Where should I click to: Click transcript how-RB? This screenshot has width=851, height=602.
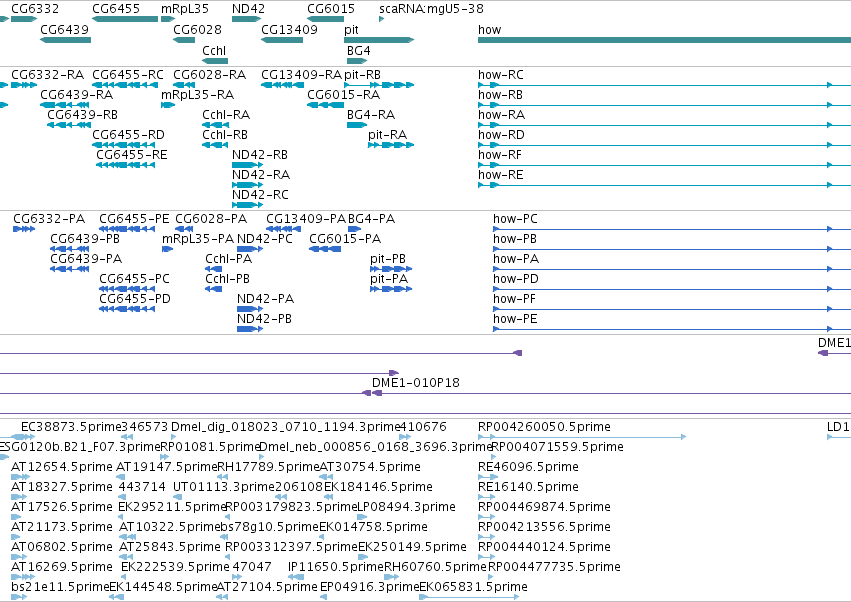click(500, 94)
